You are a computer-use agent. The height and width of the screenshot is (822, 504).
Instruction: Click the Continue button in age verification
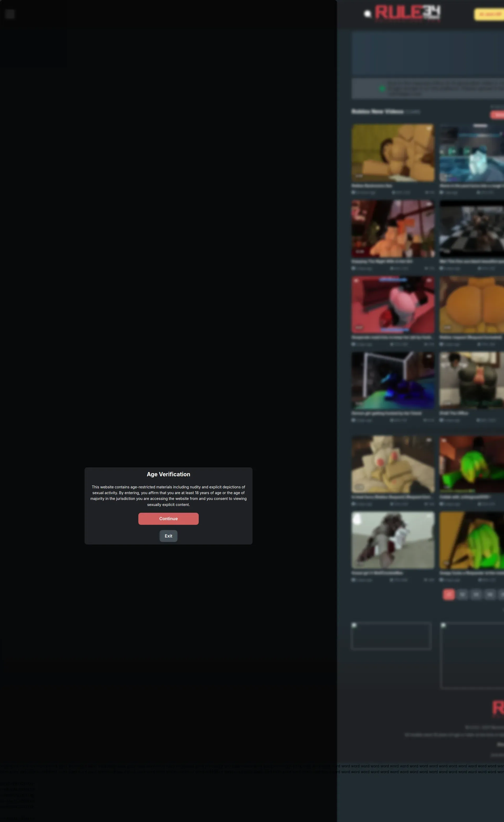coord(168,518)
